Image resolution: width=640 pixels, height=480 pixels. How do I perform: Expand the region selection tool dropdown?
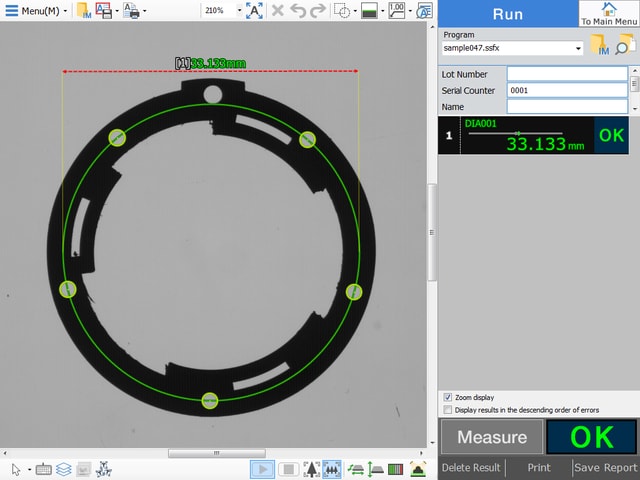(355, 11)
